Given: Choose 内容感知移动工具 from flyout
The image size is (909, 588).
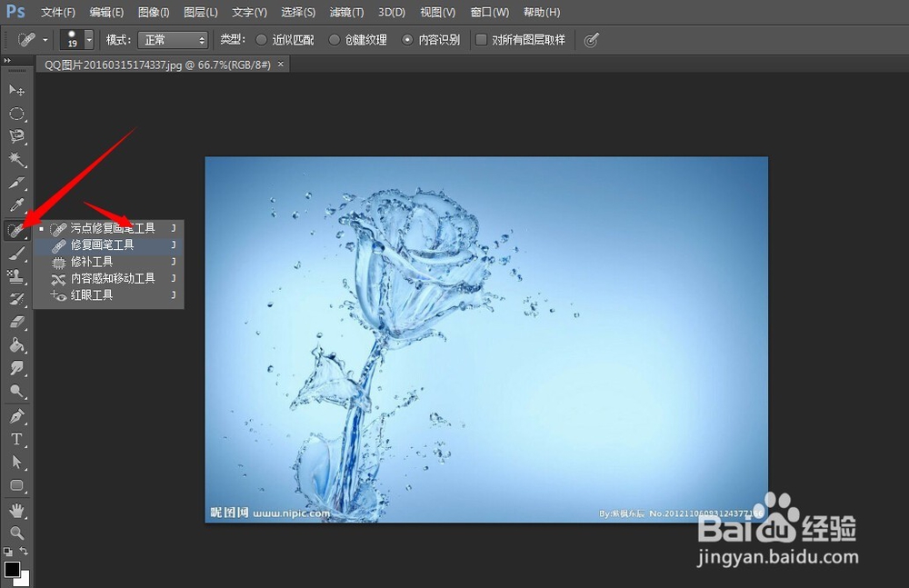Looking at the screenshot, I should tap(108, 279).
